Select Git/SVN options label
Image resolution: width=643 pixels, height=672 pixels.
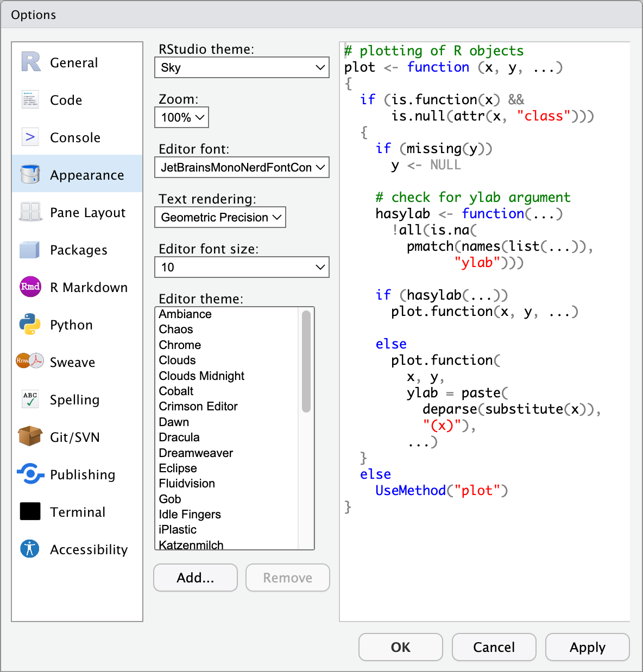[x=75, y=437]
